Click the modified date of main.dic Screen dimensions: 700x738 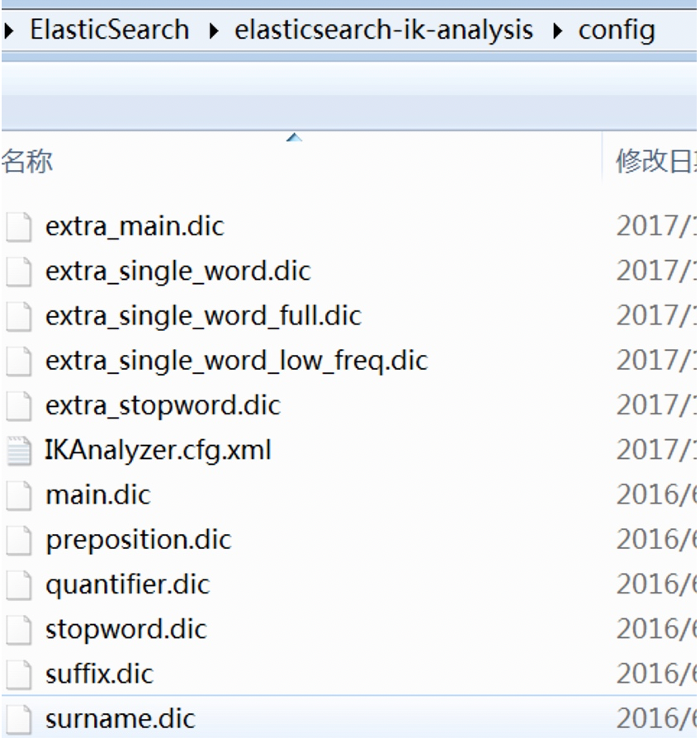(656, 495)
